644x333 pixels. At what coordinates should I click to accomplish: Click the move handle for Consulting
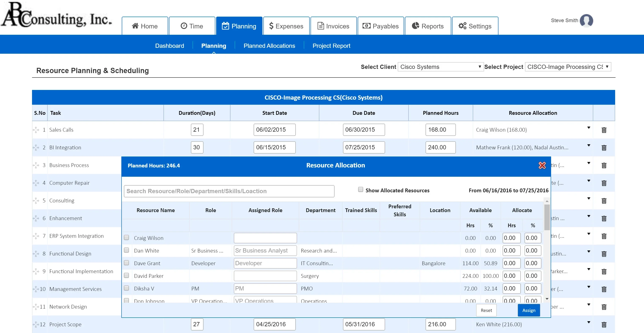tap(36, 201)
